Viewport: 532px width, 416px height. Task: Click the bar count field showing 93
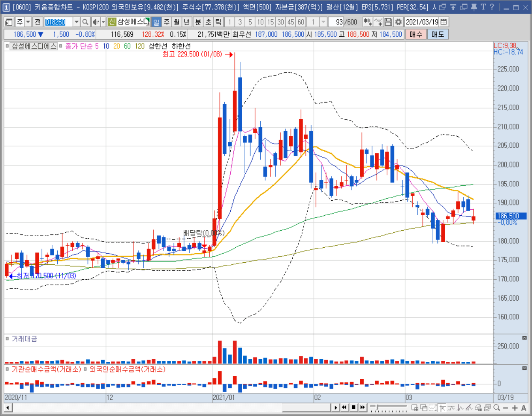coord(336,22)
